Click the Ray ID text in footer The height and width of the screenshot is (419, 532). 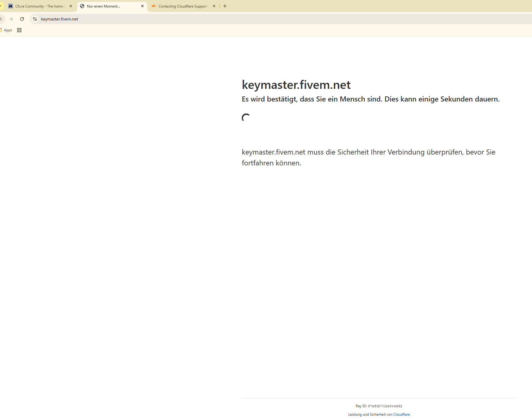click(379, 406)
